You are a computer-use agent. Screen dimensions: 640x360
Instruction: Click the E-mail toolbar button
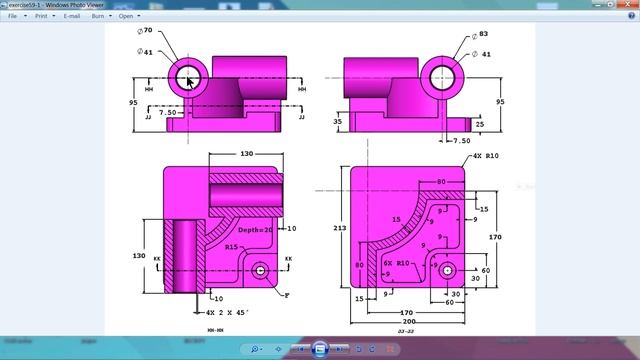point(71,16)
